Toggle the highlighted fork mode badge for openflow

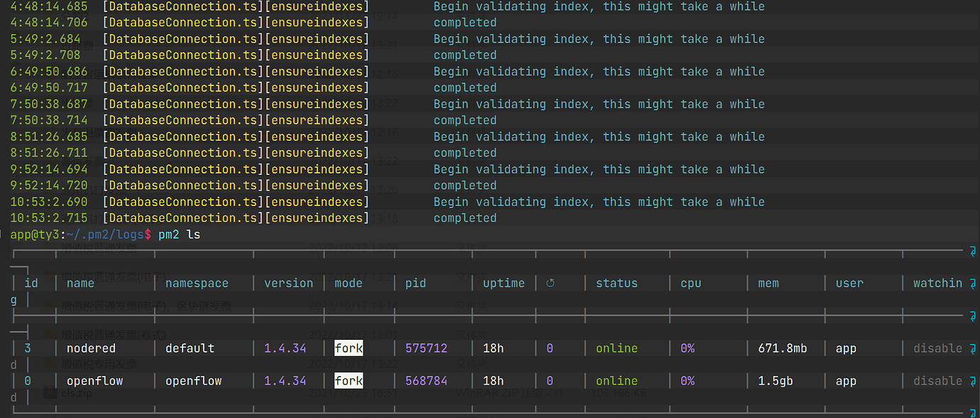point(349,380)
